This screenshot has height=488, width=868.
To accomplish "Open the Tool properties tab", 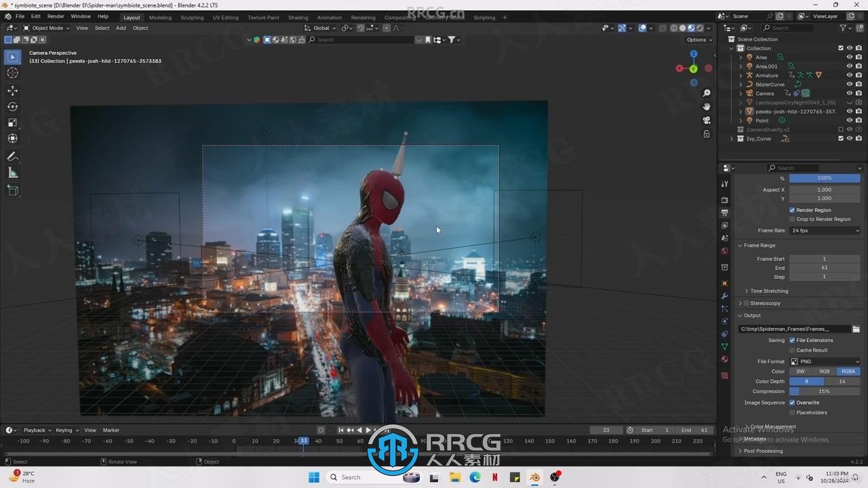I will click(724, 184).
